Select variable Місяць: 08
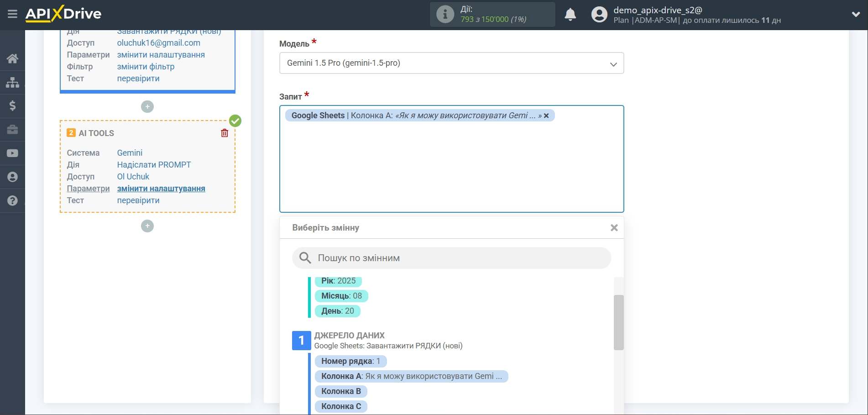The width and height of the screenshot is (868, 415). (x=341, y=296)
